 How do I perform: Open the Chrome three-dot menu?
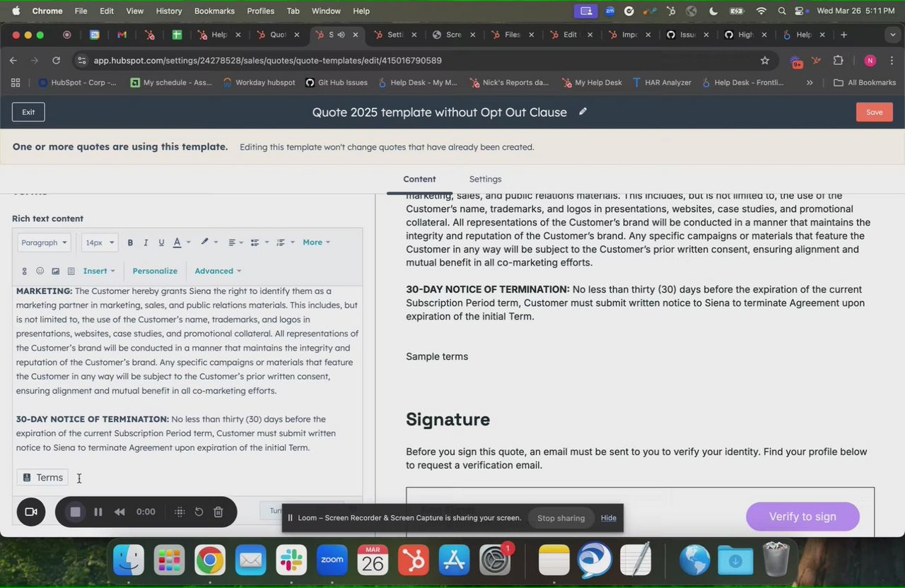[891, 61]
